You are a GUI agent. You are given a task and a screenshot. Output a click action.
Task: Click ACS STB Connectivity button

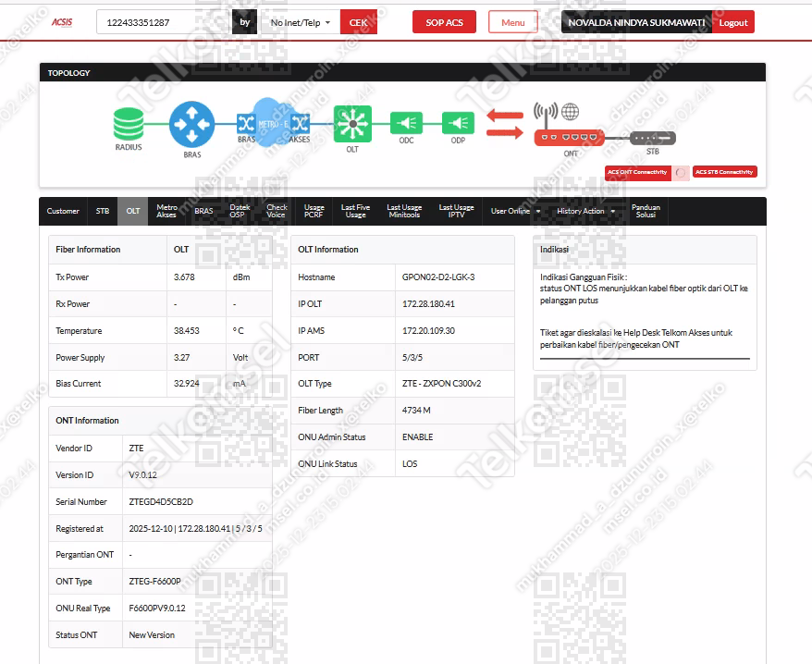click(x=724, y=172)
